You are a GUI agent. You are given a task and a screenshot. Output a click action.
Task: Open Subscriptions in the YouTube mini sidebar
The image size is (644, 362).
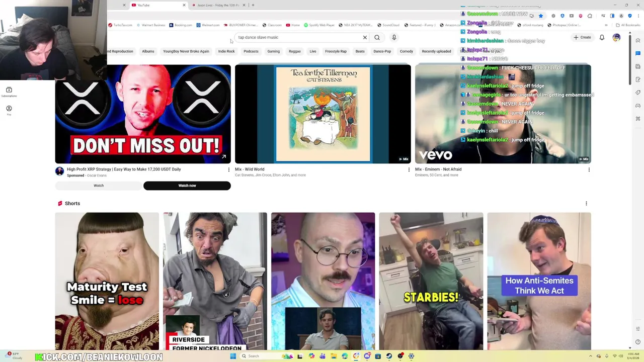pos(9,92)
